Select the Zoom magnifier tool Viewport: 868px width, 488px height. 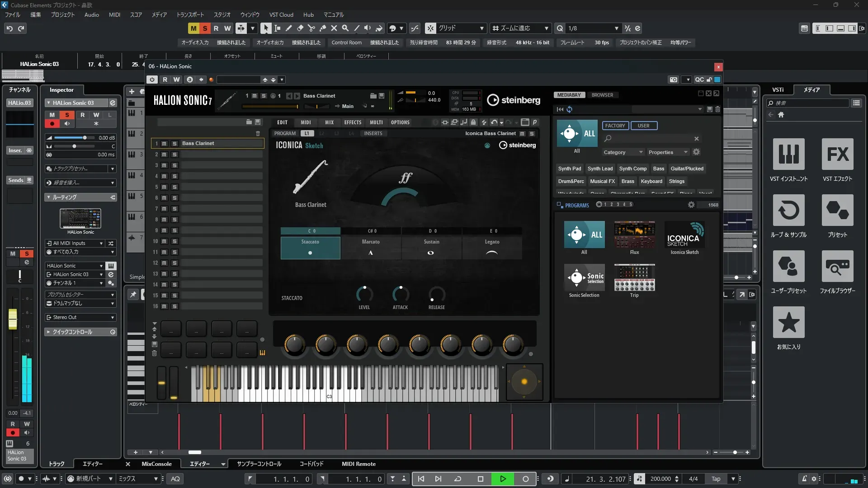[345, 28]
